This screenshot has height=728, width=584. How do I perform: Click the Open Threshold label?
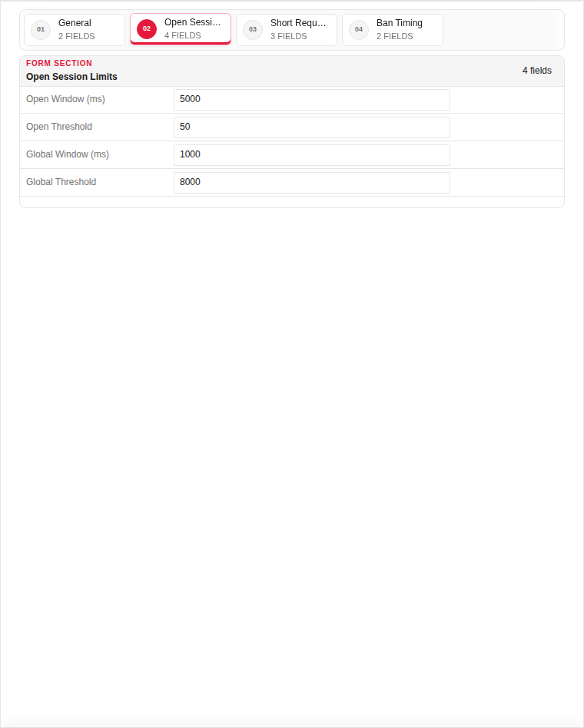coord(59,127)
